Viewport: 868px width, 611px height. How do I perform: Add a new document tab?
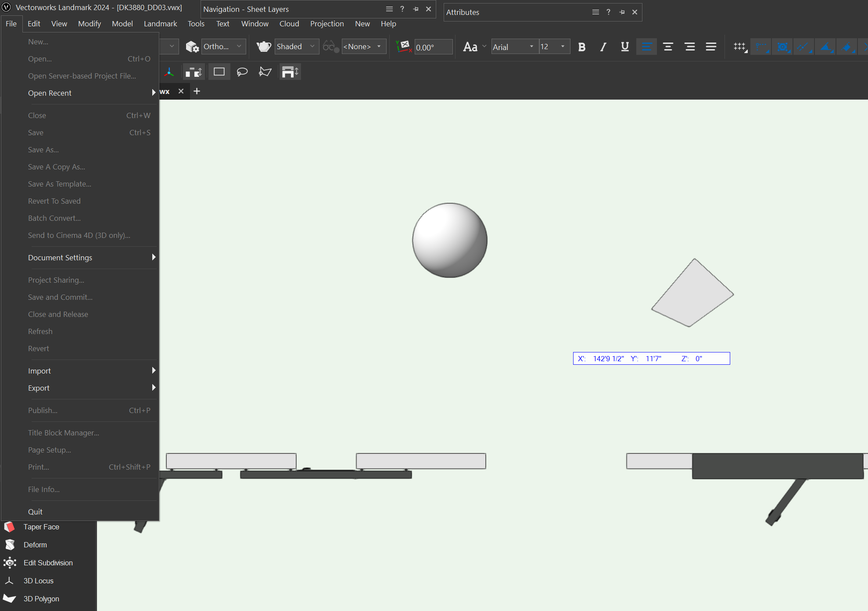197,91
